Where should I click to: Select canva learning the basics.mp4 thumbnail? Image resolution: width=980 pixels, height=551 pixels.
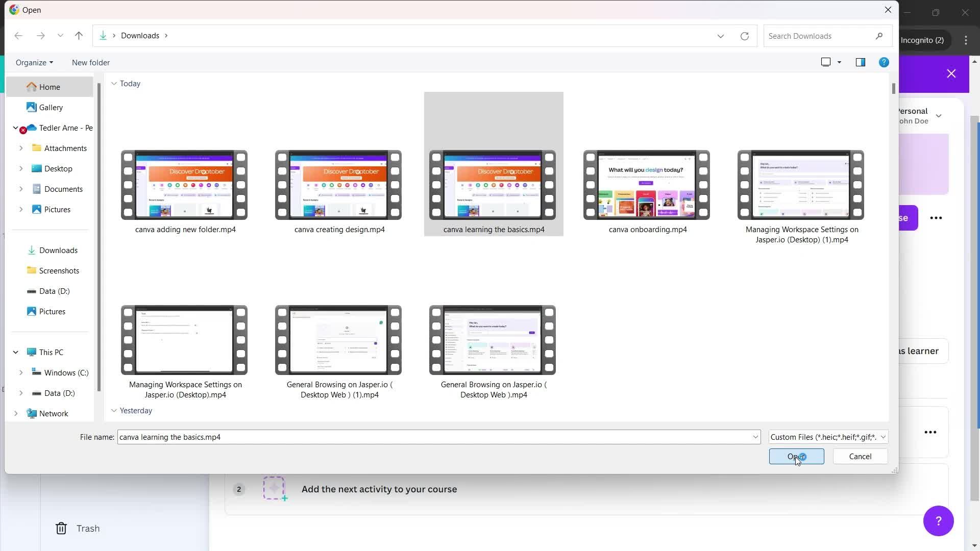(493, 185)
